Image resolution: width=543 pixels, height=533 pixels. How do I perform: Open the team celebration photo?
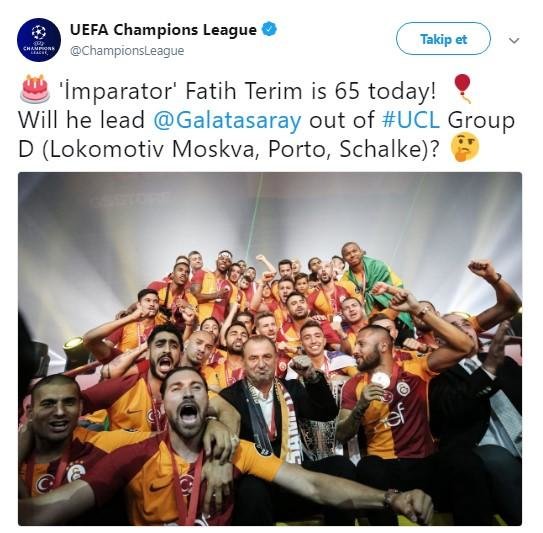pos(270,348)
